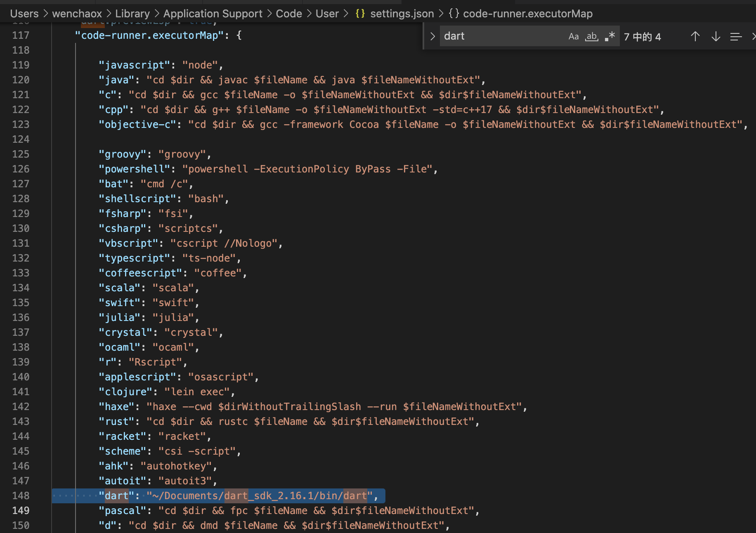The image size is (756, 533).
Task: Click the "groovy" key on line 125
Action: [x=123, y=154]
